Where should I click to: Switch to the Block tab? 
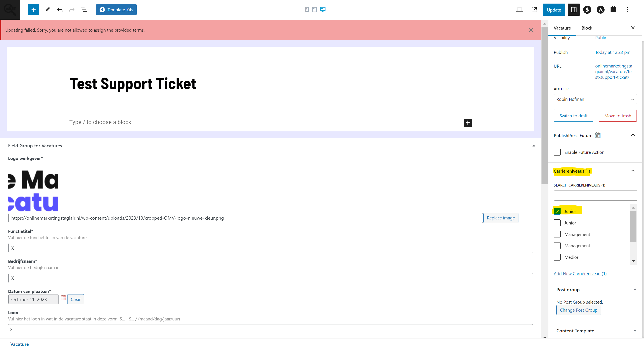587,28
